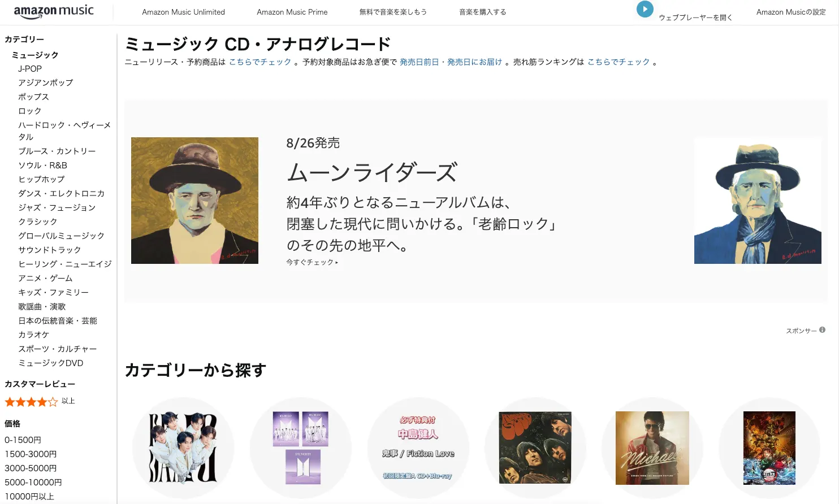
Task: Open BTS purple albums category circle
Action: click(301, 448)
